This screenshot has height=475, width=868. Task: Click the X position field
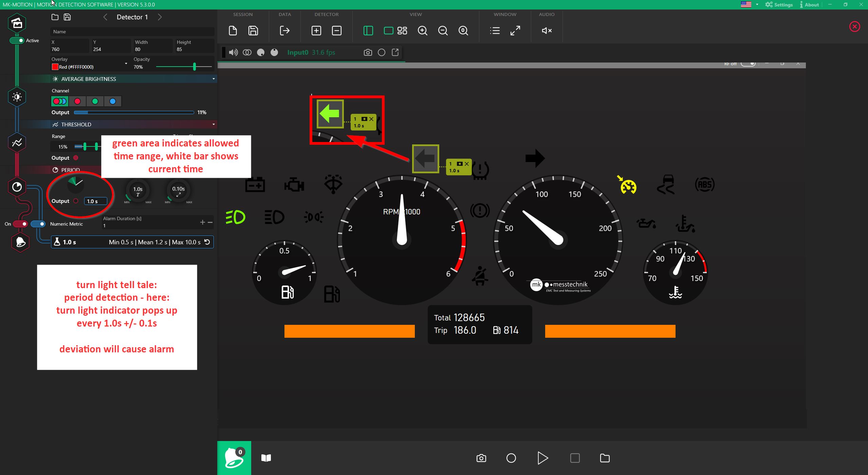click(x=70, y=46)
